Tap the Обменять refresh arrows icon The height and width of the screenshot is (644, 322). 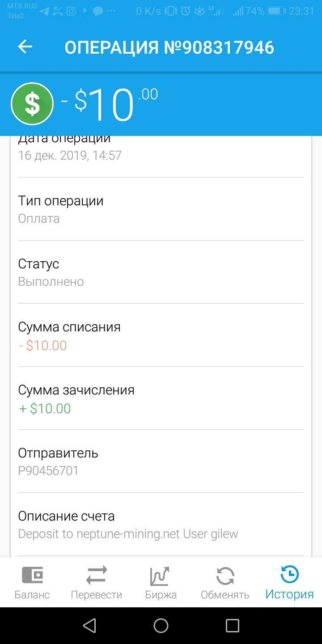coord(225,576)
